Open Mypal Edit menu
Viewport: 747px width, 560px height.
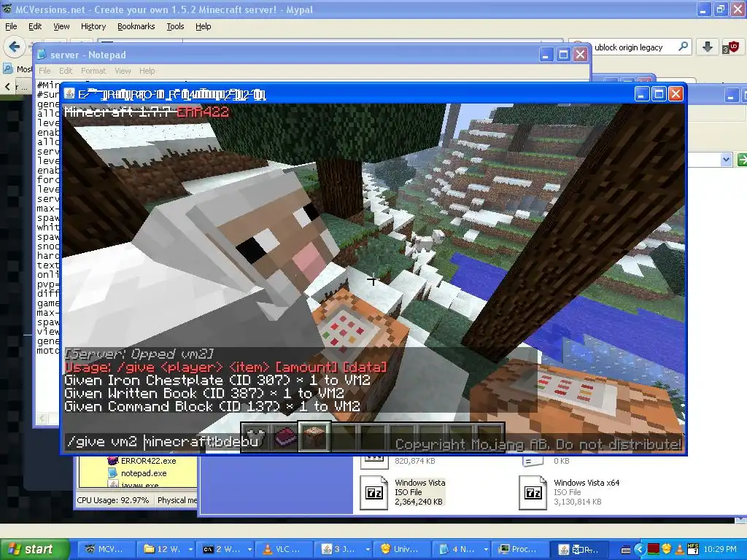tap(35, 26)
